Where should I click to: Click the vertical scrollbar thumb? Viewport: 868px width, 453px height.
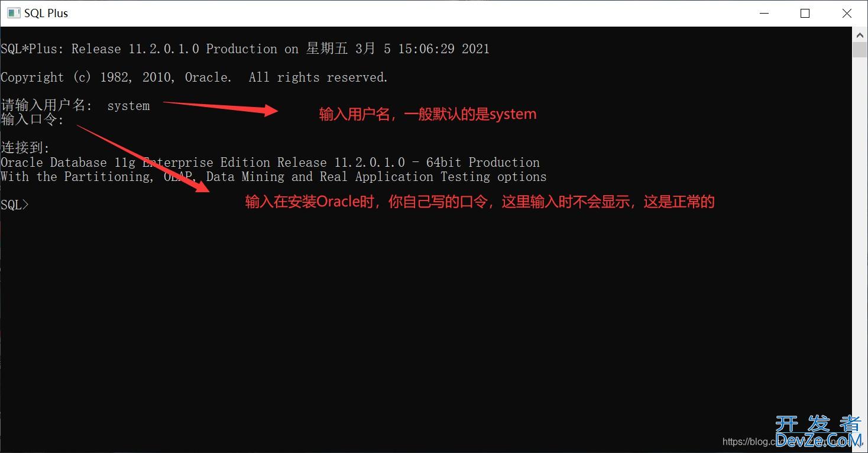click(x=860, y=50)
